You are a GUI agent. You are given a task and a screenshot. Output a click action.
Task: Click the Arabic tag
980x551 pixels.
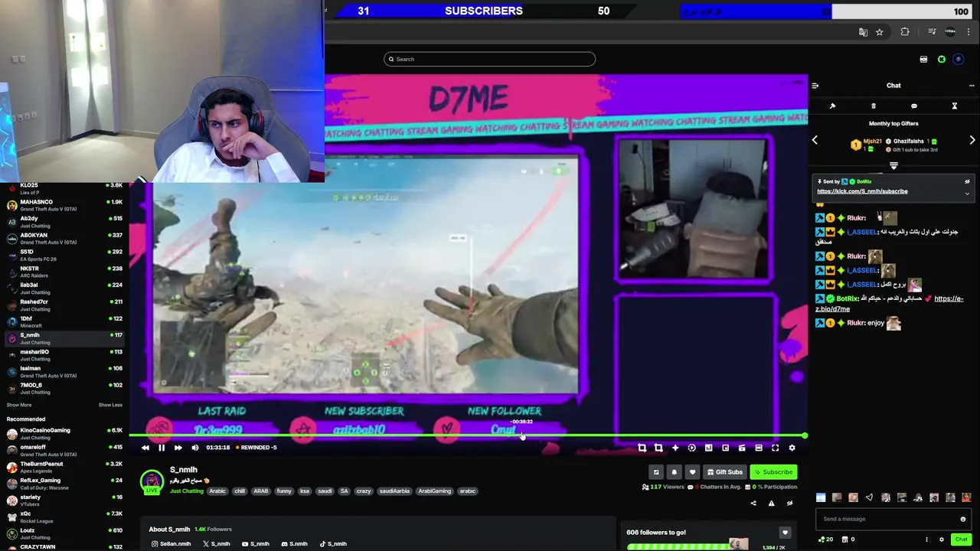[x=217, y=491]
